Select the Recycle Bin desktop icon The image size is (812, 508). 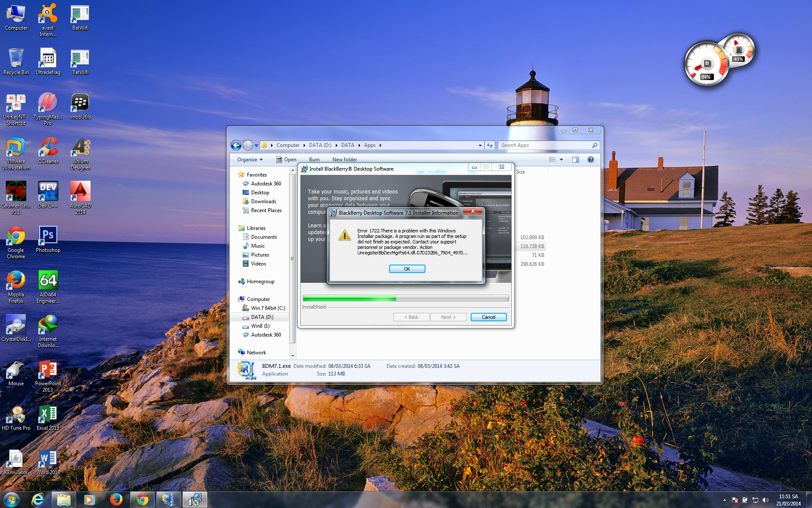[x=16, y=61]
